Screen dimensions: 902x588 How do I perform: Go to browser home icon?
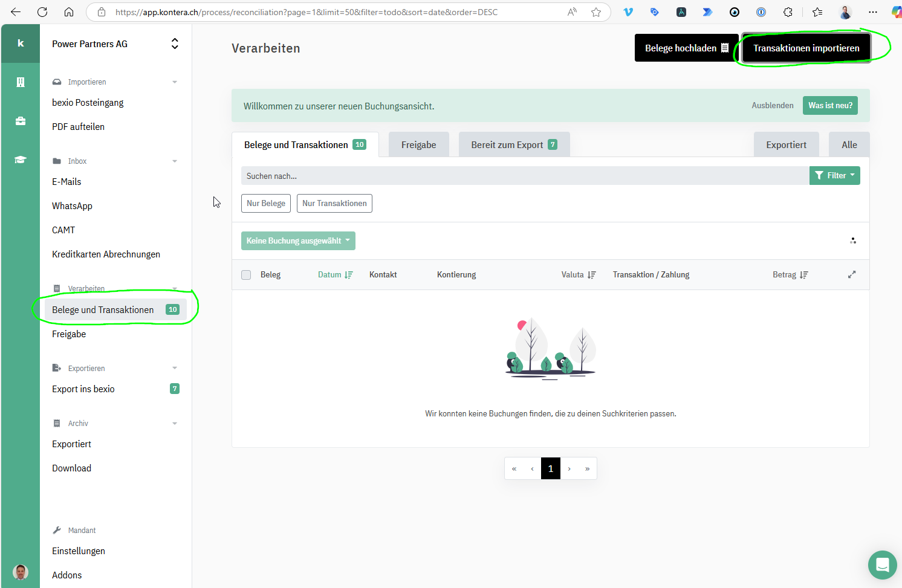pos(69,12)
